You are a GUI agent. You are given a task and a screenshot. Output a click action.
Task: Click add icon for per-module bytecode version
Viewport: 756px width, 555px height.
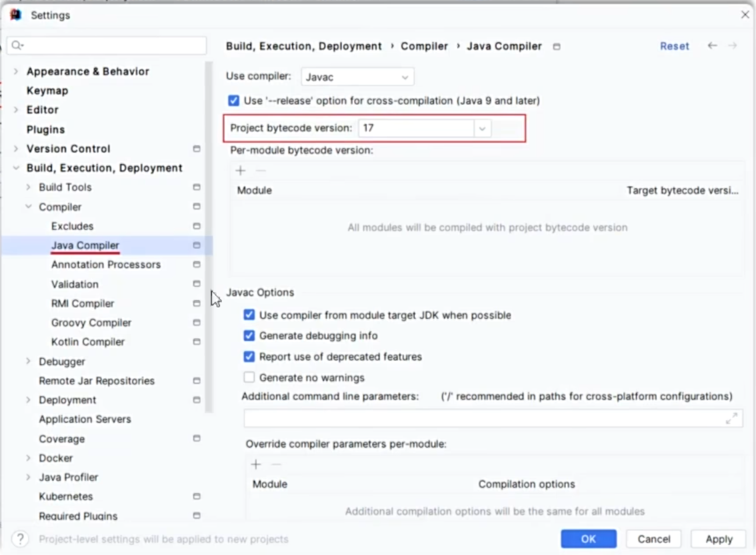tap(241, 171)
